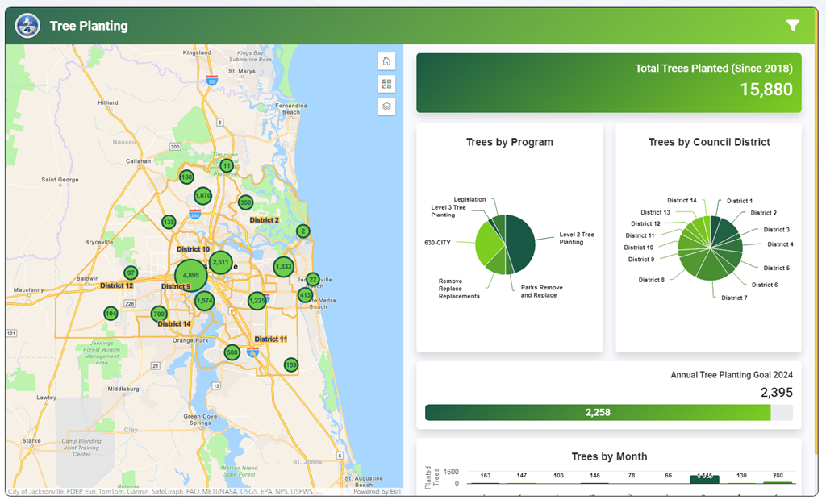Click the District 11 map label

tap(271, 339)
